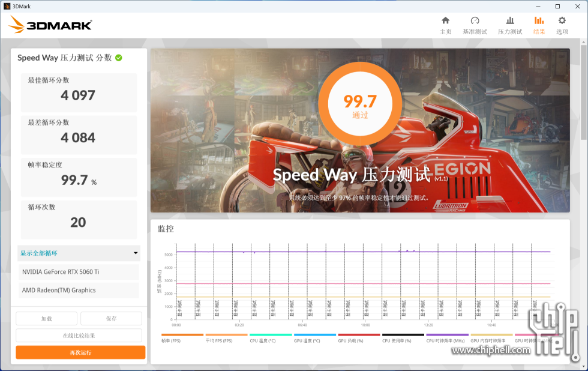Viewport: 588px width, 371px height.
Task: Select the NVIDIA GeForce RTX 5060 Ti row
Action: [79, 271]
